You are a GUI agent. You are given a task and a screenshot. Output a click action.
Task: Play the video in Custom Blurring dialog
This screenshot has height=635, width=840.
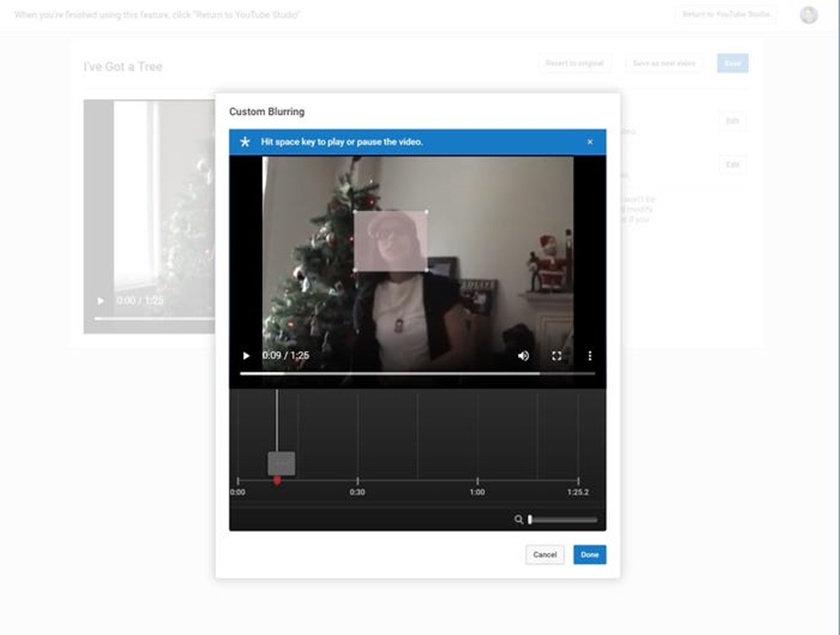click(246, 356)
